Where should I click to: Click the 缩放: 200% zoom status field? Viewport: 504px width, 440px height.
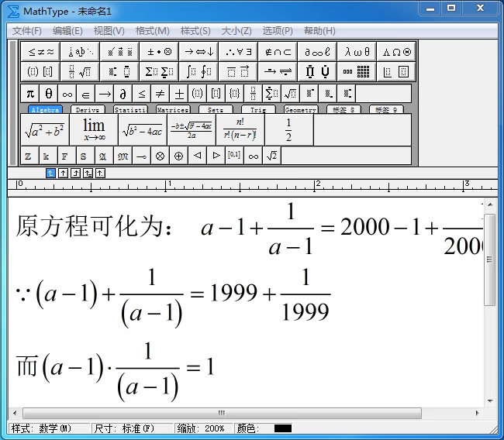click(203, 428)
